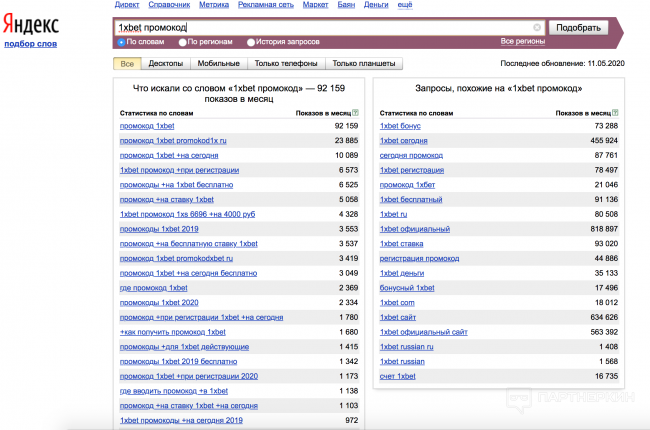Open the 'Все регионы' region selector

[x=522, y=41]
